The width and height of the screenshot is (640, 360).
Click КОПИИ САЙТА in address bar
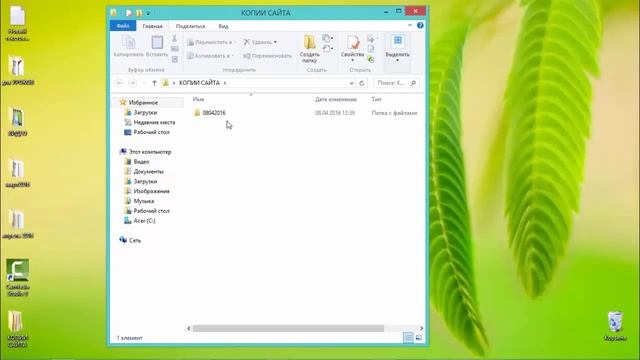point(199,83)
